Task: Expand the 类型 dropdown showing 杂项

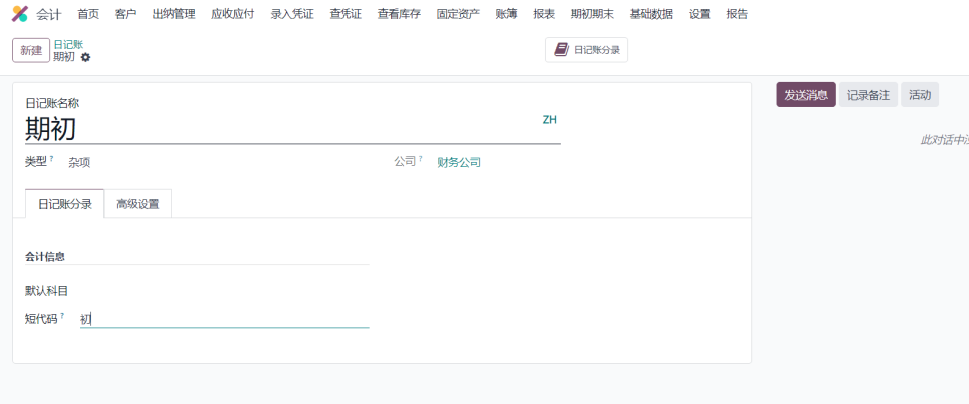Action: click(200, 162)
